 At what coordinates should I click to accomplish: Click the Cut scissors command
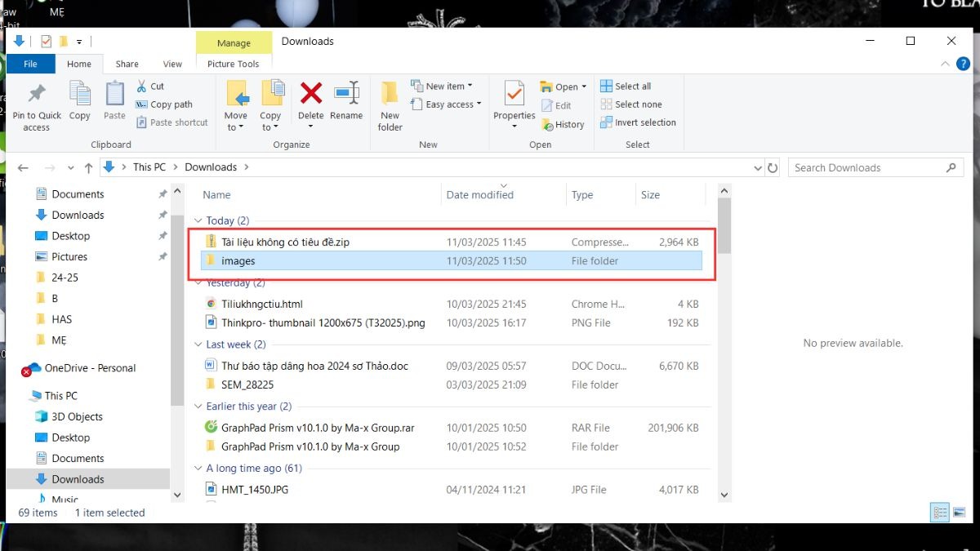click(150, 86)
